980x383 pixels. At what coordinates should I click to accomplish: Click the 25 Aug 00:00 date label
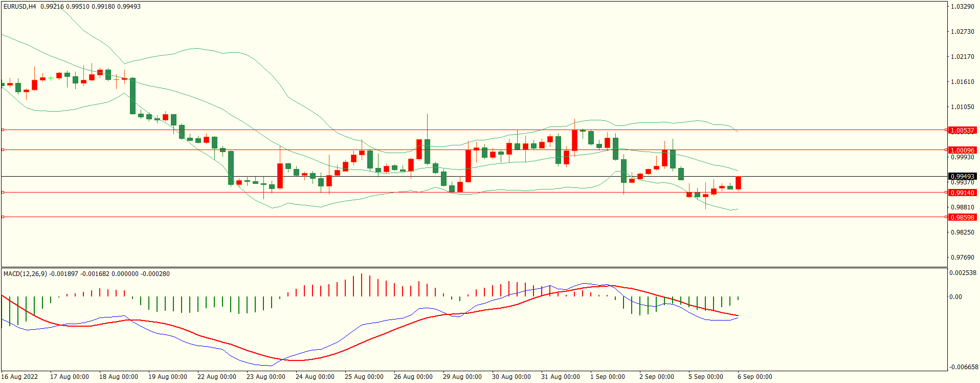364,377
